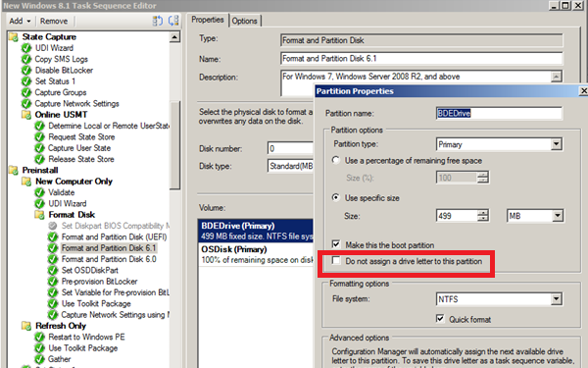
Task: Select Use Toolkit Package under Refresh Only
Action: point(83,348)
